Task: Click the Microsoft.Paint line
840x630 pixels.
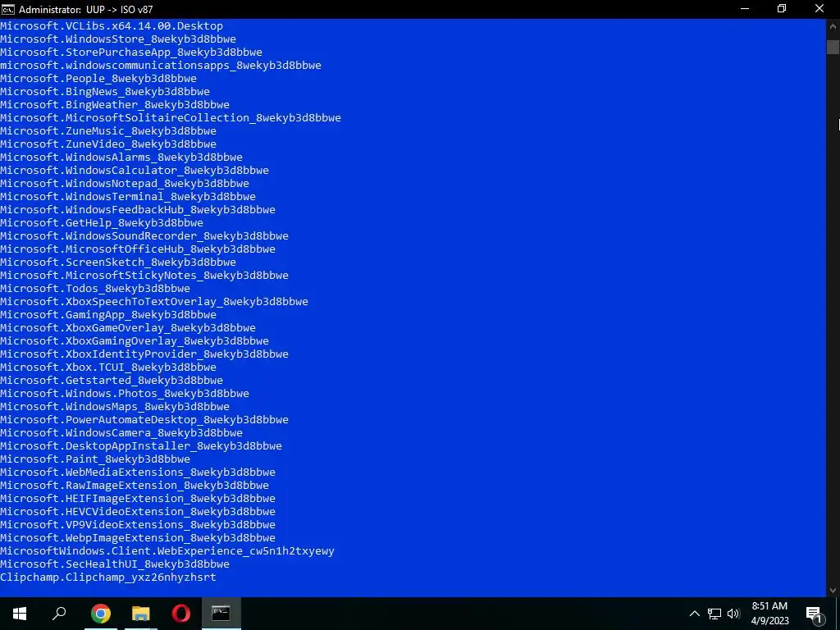Action: tap(95, 459)
